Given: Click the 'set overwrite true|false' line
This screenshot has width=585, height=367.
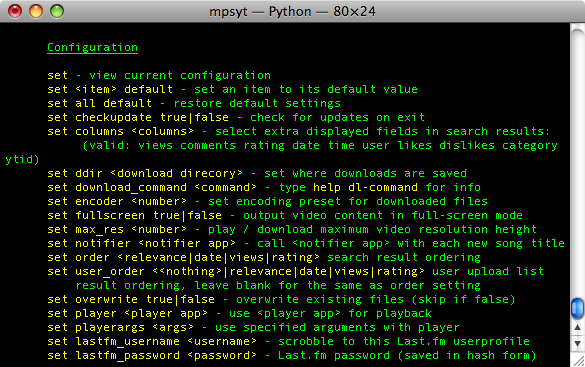Looking at the screenshot, I should [x=281, y=299].
